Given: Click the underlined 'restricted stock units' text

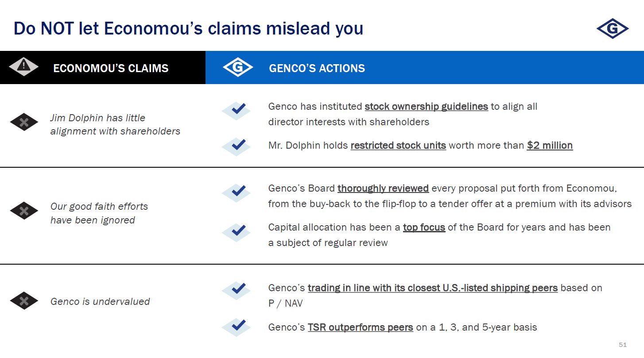Looking at the screenshot, I should pos(398,146).
